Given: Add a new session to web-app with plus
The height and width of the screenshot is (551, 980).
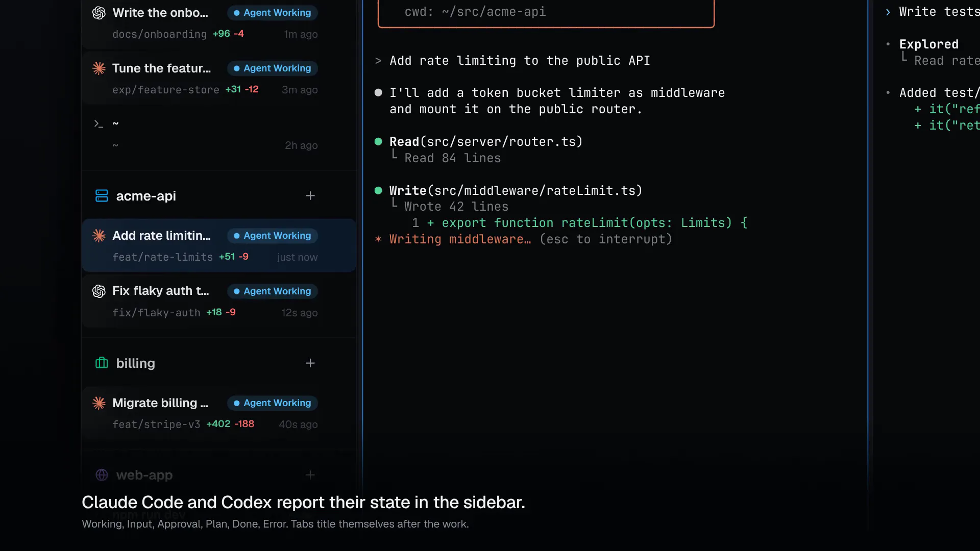Looking at the screenshot, I should coord(310,475).
